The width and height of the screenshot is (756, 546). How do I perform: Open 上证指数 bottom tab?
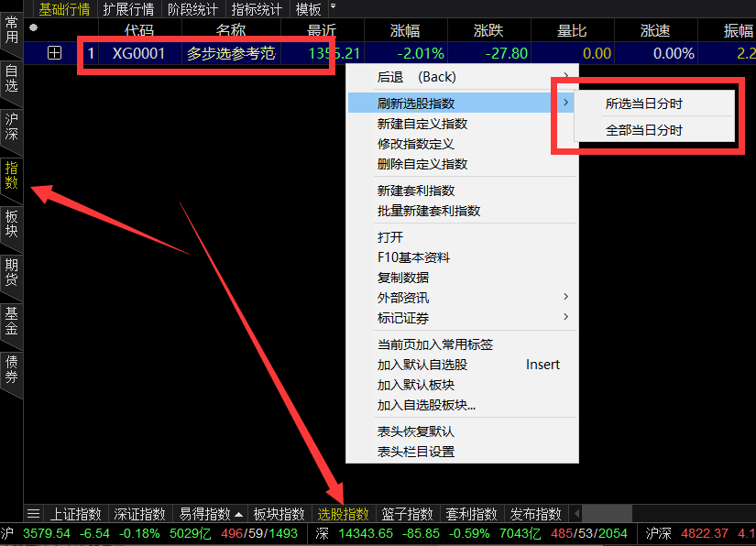click(x=76, y=514)
